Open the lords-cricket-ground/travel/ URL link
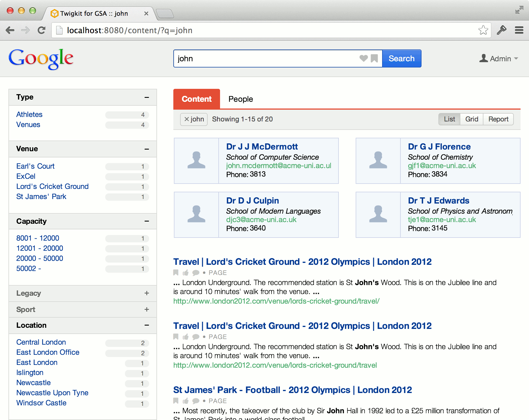Viewport: 529px width, 420px height. coord(276,301)
